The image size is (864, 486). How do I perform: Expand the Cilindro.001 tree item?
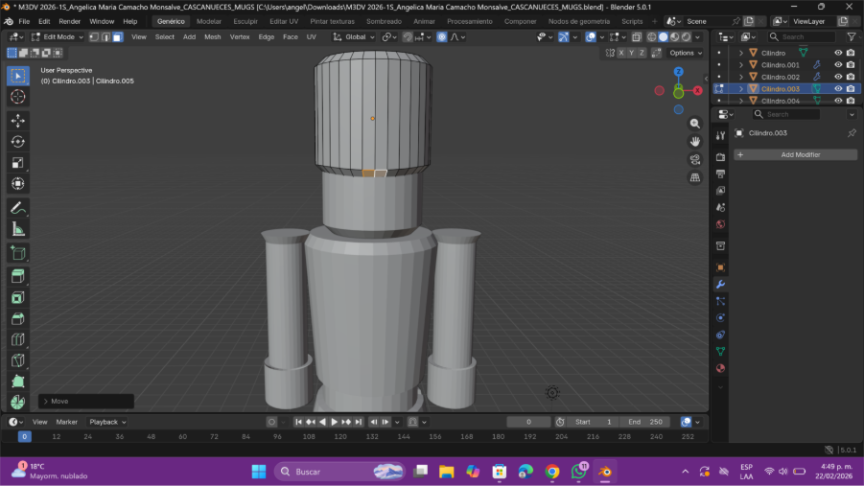click(x=741, y=65)
